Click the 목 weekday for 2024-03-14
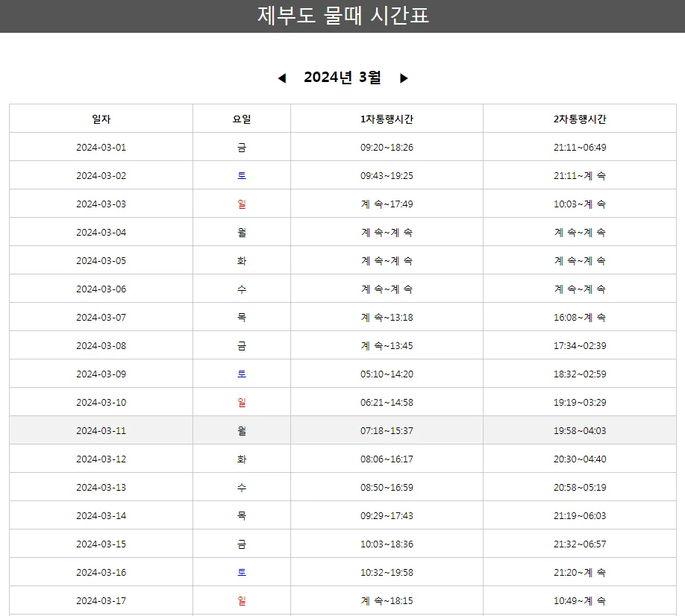 241,515
